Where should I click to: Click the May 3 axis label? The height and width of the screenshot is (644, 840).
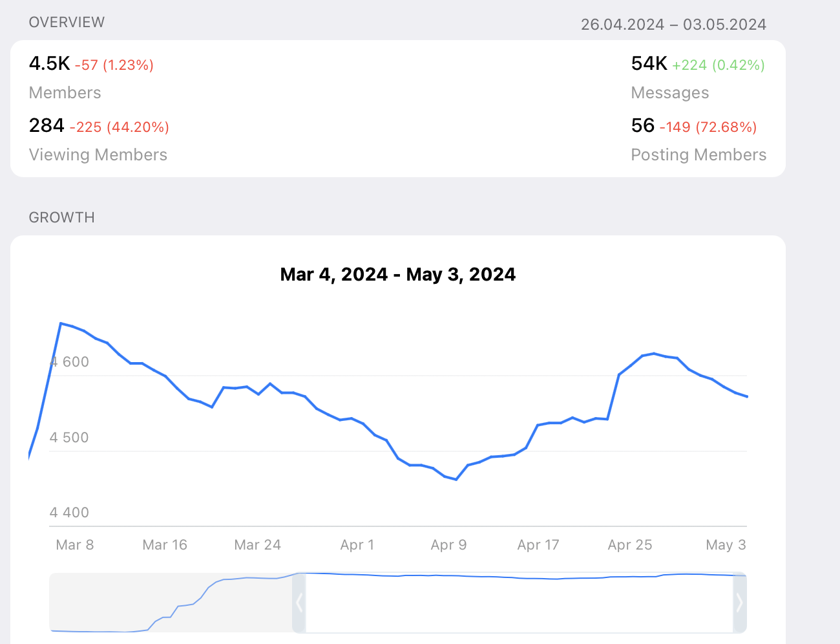tap(726, 545)
